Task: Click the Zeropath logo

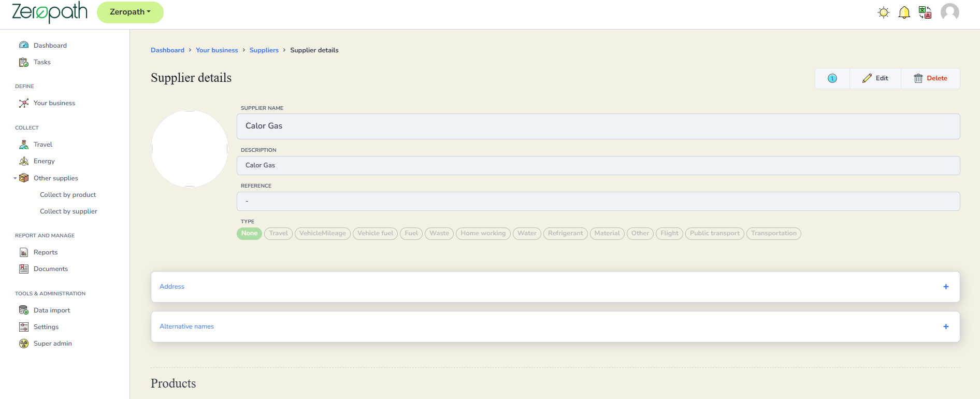Action: (x=50, y=12)
